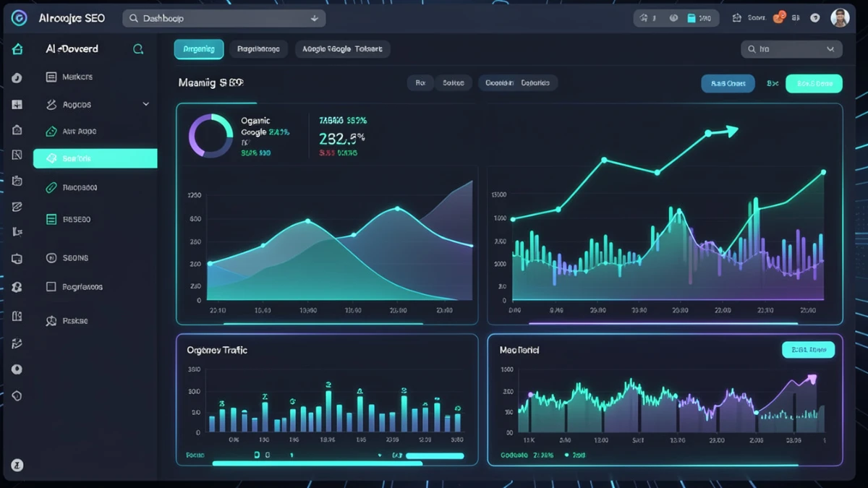
Task: Click the 'B×' link between the two header buttons
Action: 772,83
